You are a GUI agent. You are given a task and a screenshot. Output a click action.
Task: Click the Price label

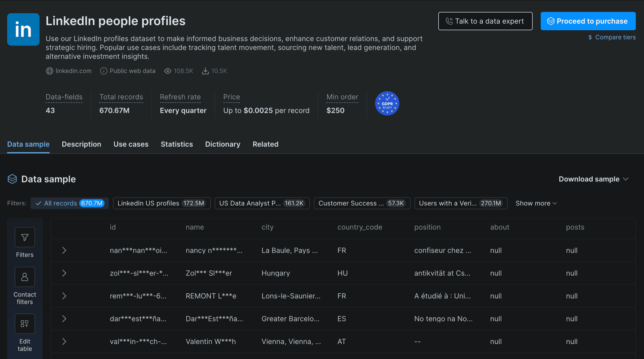coord(231,97)
